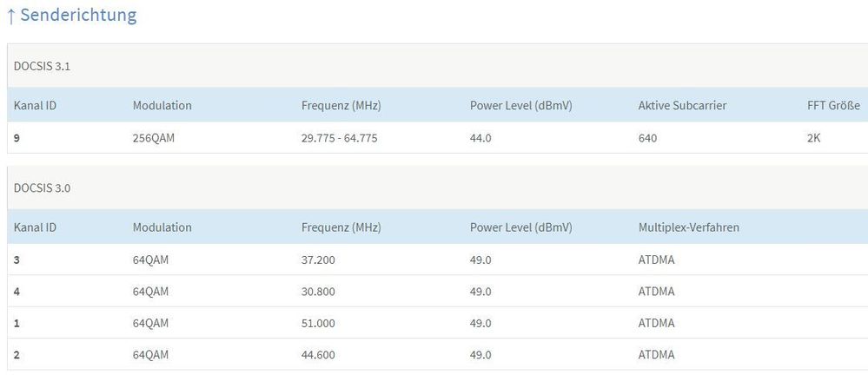The height and width of the screenshot is (388, 868).
Task: Click the 51.000 frequency cell
Action: point(318,323)
